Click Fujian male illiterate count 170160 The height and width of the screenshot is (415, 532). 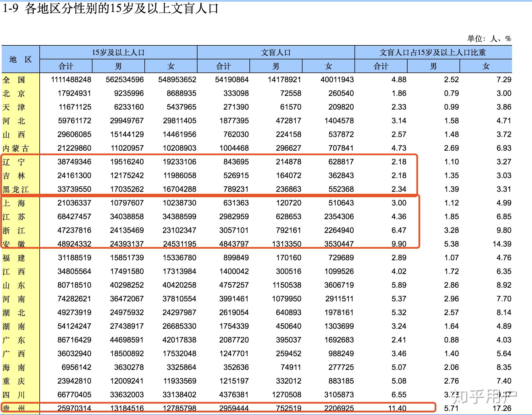pos(289,258)
